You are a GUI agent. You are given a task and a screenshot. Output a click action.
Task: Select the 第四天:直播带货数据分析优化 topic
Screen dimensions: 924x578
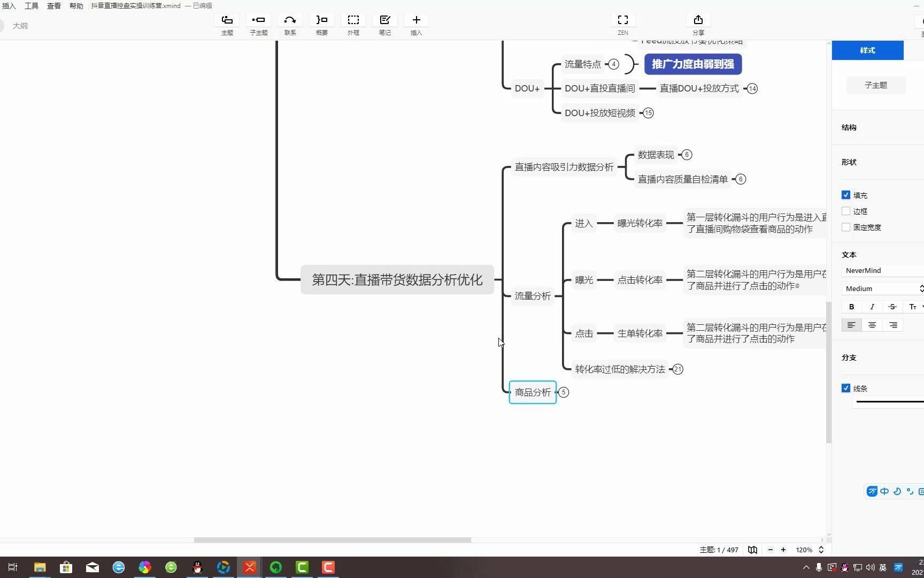tap(397, 279)
